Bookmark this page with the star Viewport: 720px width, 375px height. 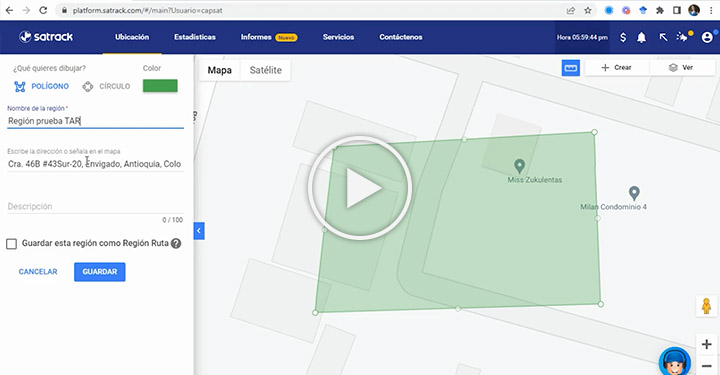click(588, 10)
